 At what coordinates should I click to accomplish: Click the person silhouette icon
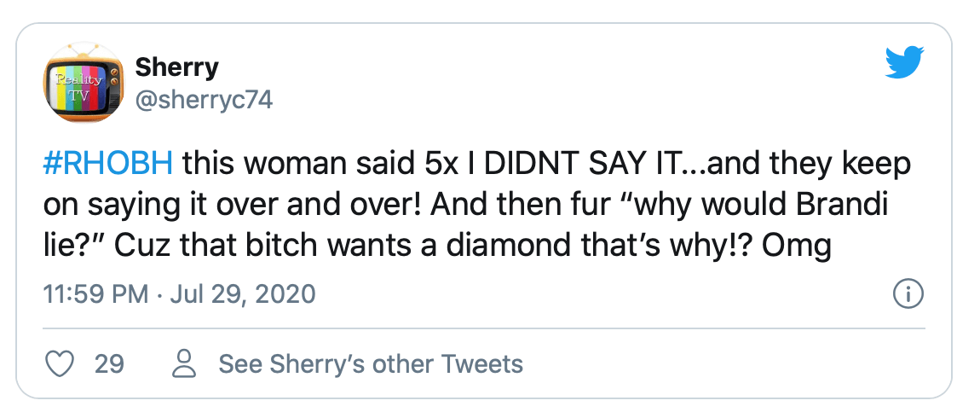(182, 364)
